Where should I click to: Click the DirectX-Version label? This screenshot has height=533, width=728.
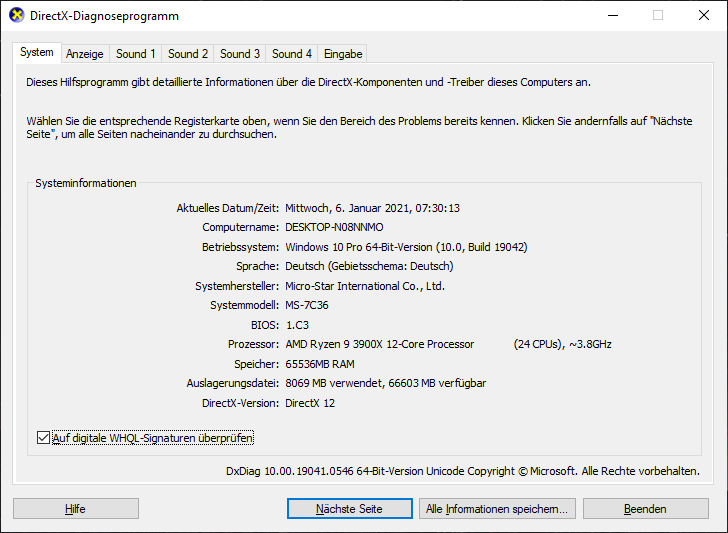pyautogui.click(x=240, y=403)
